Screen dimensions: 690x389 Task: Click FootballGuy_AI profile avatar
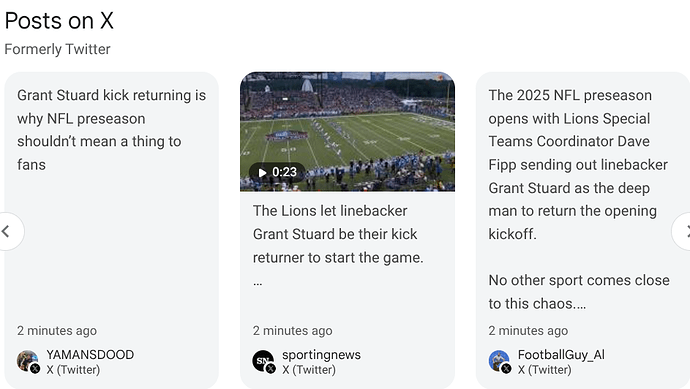(x=500, y=361)
